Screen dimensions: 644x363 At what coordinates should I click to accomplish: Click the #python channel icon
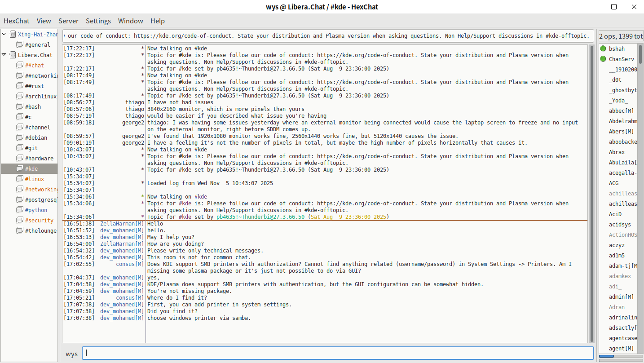tap(20, 210)
